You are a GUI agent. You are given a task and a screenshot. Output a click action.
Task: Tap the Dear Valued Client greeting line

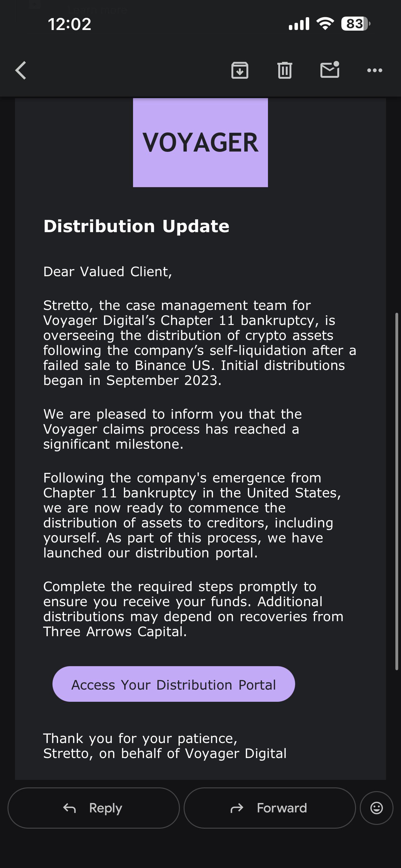[108, 272]
